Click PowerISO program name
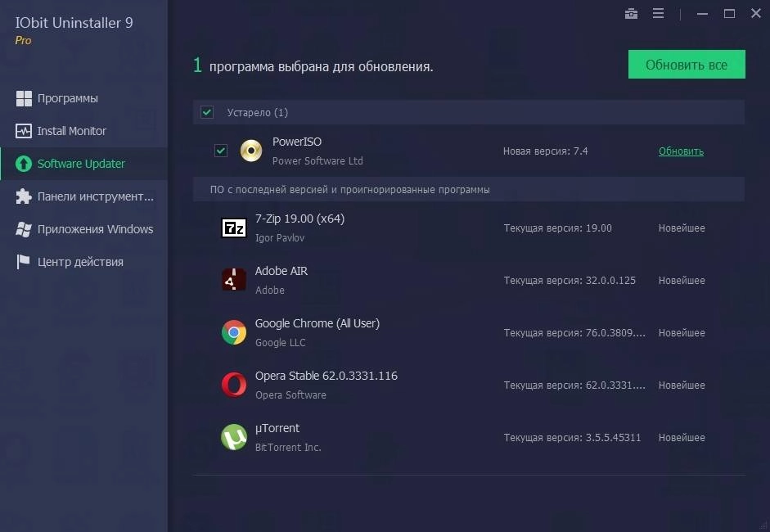The width and height of the screenshot is (770, 532). tap(297, 142)
